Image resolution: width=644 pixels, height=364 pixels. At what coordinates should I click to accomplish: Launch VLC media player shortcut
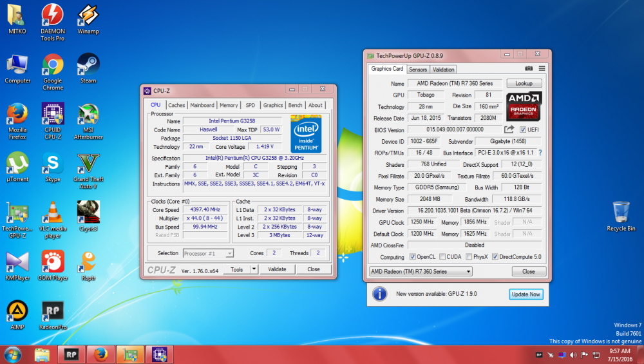click(x=53, y=220)
